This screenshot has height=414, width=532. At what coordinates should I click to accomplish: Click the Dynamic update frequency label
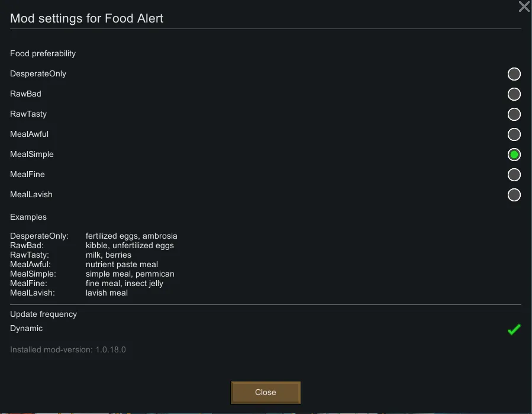click(x=27, y=329)
